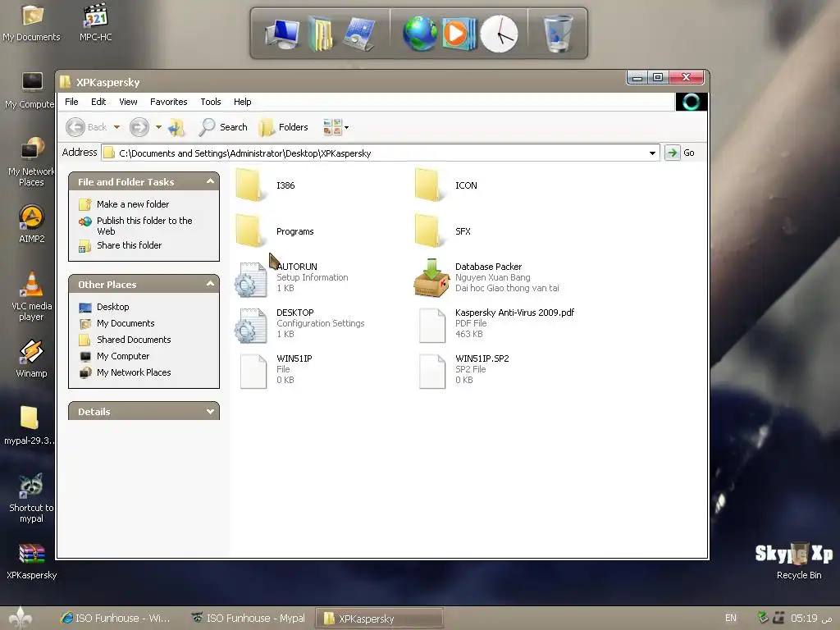
Task: Open the Tools menu
Action: (x=211, y=102)
